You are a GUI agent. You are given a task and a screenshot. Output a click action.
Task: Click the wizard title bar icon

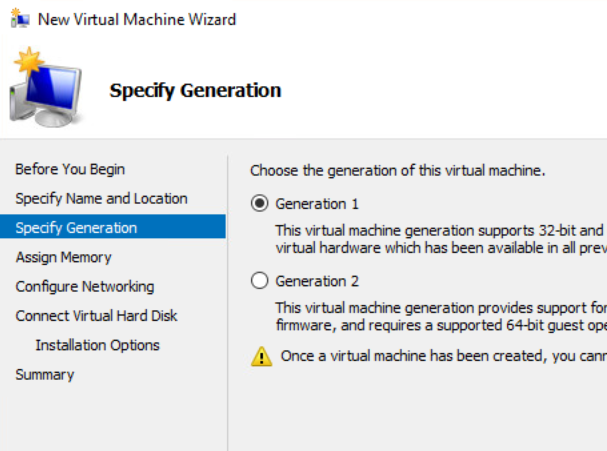pos(20,18)
